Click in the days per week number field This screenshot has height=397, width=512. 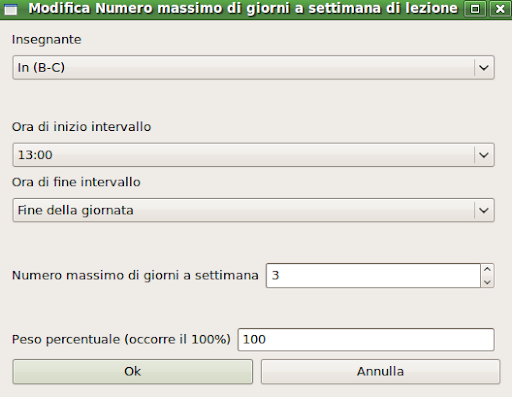pos(373,275)
